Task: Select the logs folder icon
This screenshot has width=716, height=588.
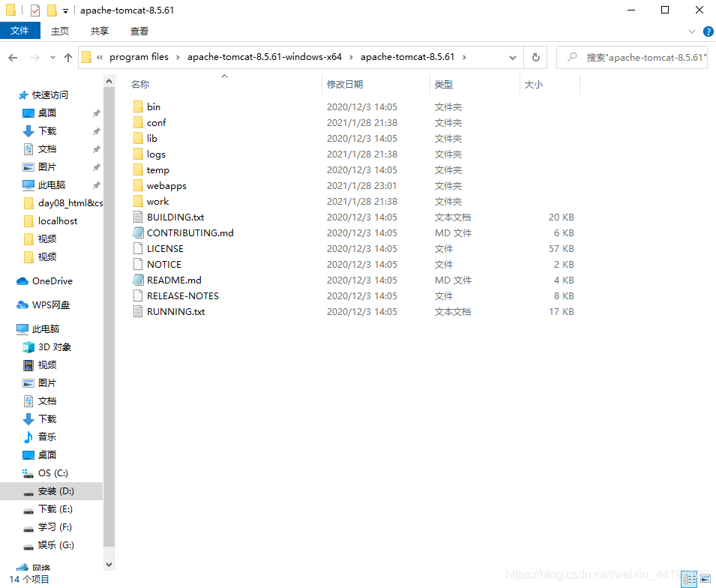Action: coord(138,154)
